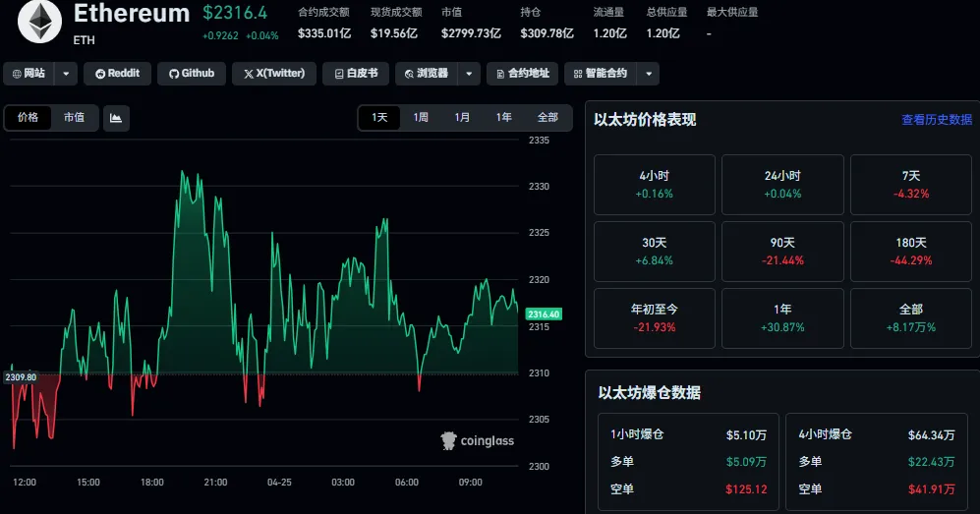Expand the 浏览器 dropdown arrow

tap(469, 74)
